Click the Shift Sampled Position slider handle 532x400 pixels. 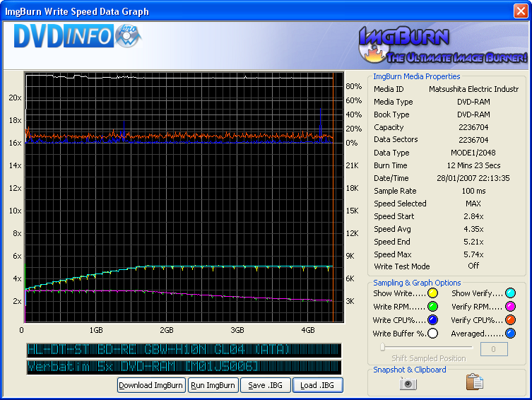382,347
